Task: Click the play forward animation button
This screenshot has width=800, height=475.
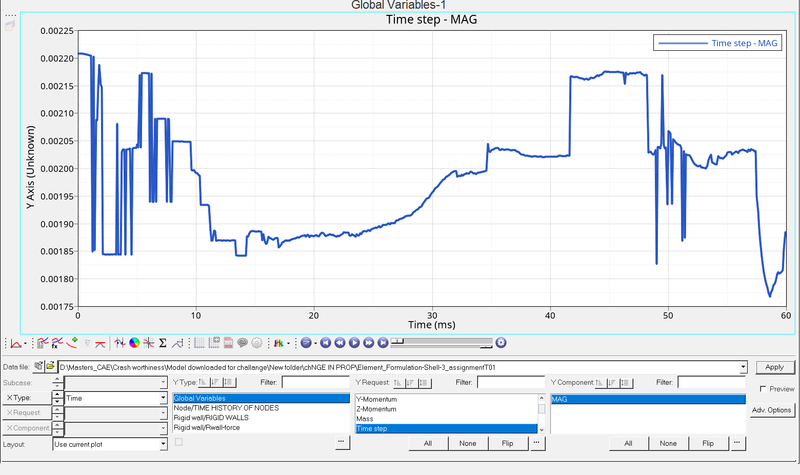Action: [355, 343]
